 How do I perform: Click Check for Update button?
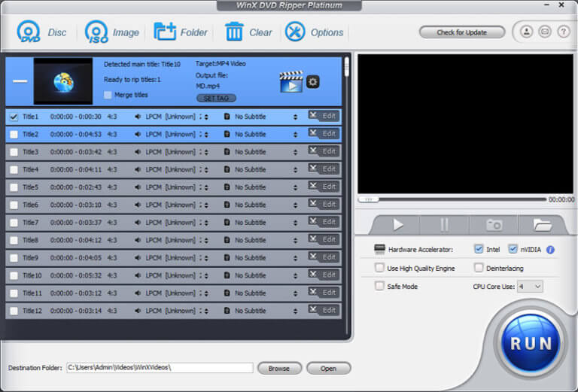(x=462, y=32)
